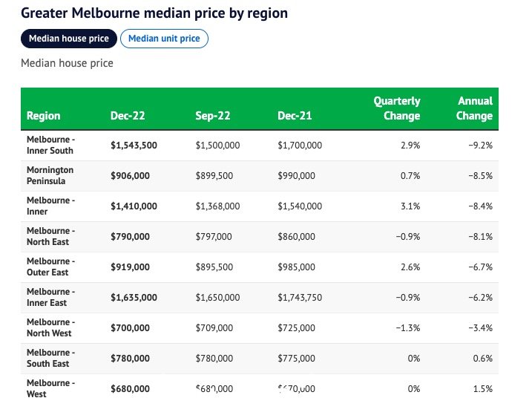Screen dimensions: 532x418
Task: Select the Melbourne - Outer East row label
Action: pyautogui.click(x=51, y=267)
